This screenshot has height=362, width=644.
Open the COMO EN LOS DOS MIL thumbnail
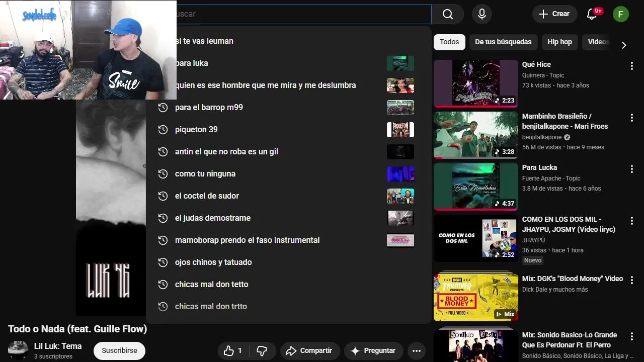476,238
